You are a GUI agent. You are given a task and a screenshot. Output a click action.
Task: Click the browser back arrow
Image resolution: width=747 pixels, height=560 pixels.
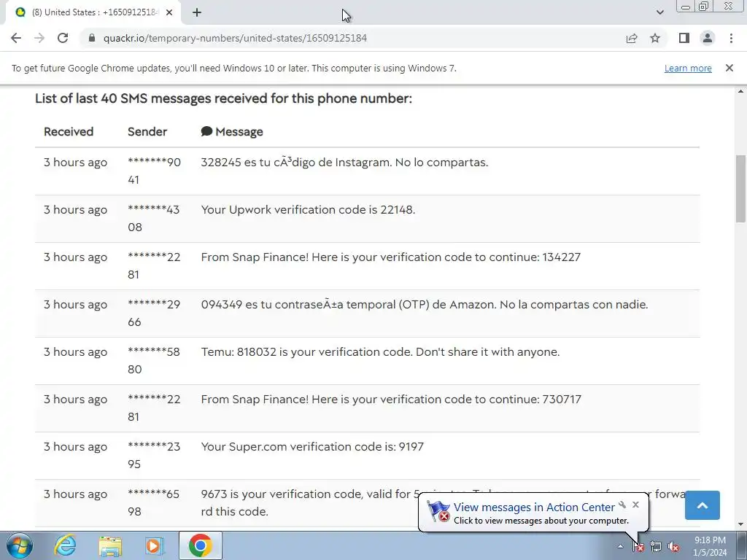point(16,38)
